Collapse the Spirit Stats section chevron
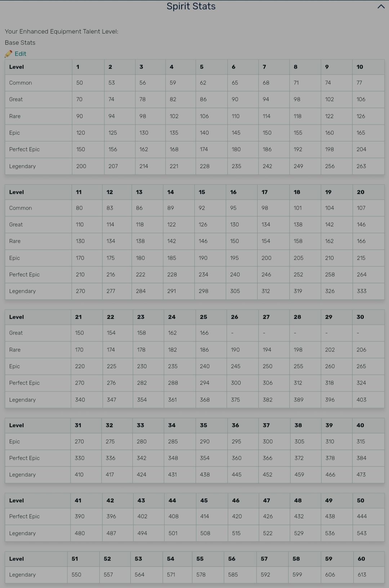This screenshot has height=588, width=389. [381, 6]
